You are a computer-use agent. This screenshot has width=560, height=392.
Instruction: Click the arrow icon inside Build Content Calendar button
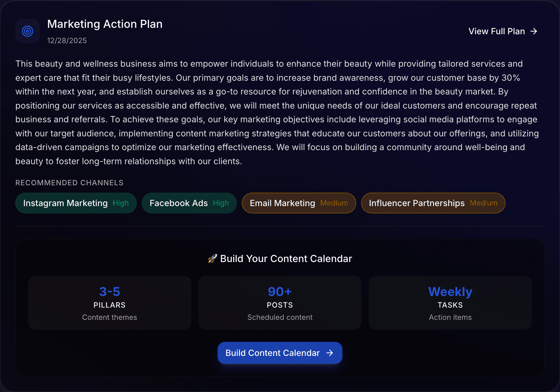(330, 353)
